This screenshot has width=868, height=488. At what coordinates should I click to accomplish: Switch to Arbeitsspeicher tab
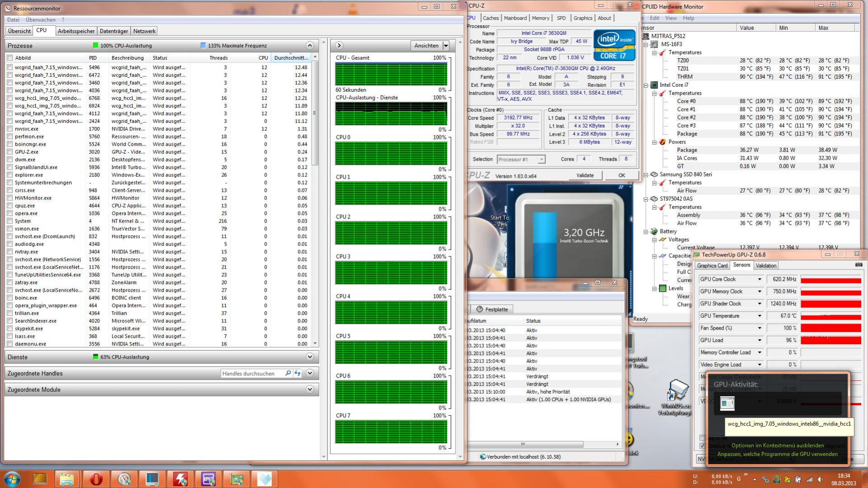pos(76,31)
